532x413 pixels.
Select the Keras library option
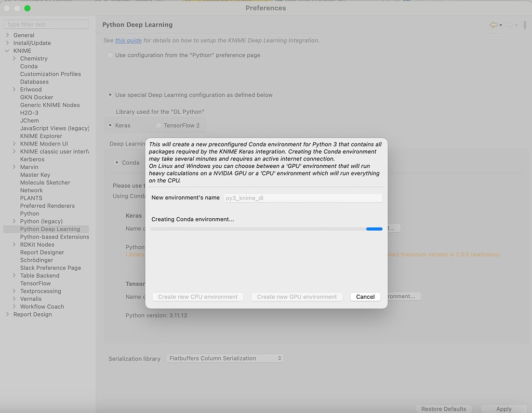coord(110,125)
